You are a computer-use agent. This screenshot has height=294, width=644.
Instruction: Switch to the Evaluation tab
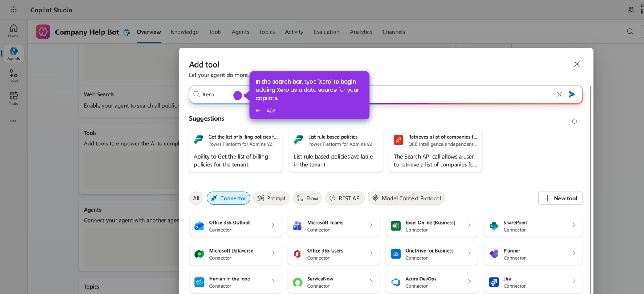point(326,32)
